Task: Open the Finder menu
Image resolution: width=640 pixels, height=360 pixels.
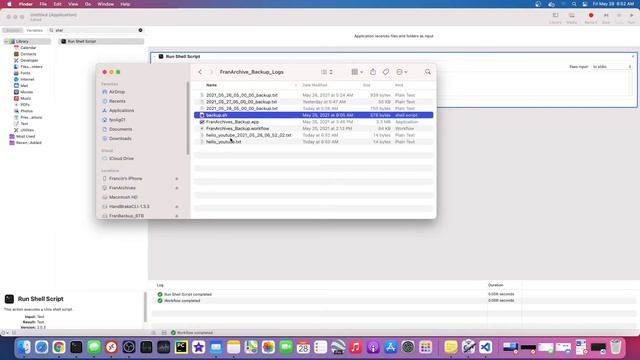Action: pos(25,4)
